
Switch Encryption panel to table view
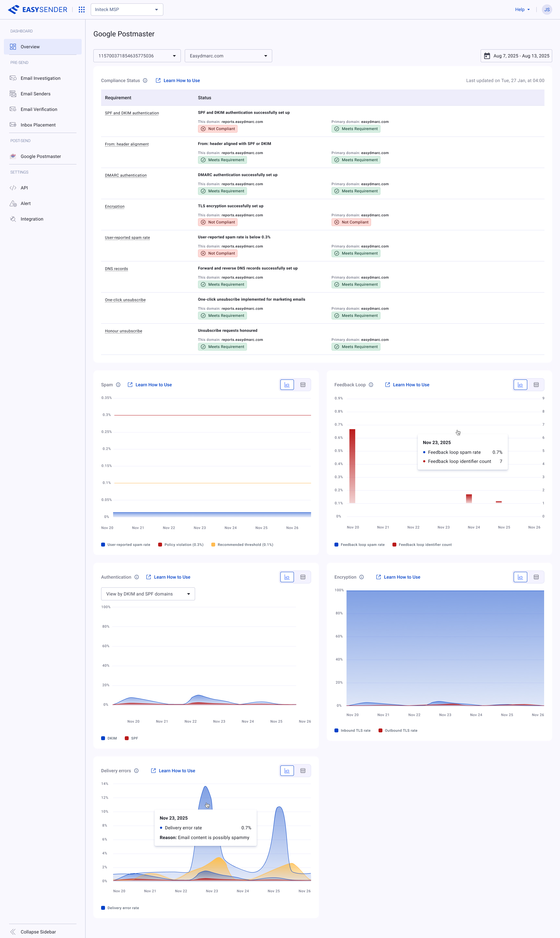(x=536, y=577)
